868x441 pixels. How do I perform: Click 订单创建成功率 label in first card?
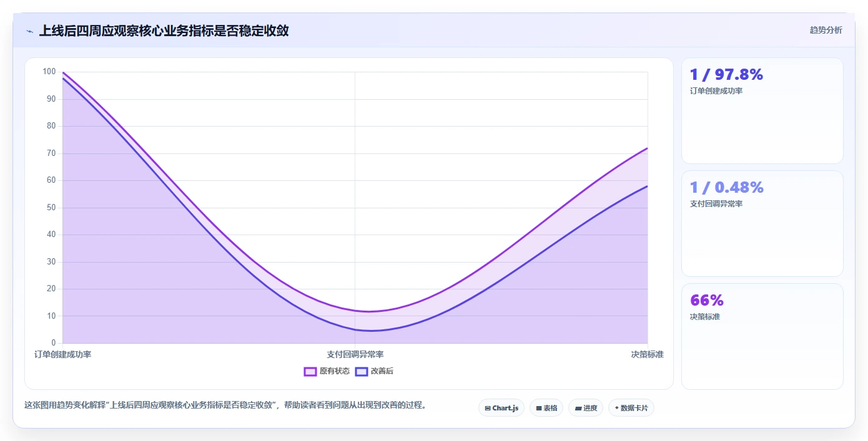(x=716, y=91)
